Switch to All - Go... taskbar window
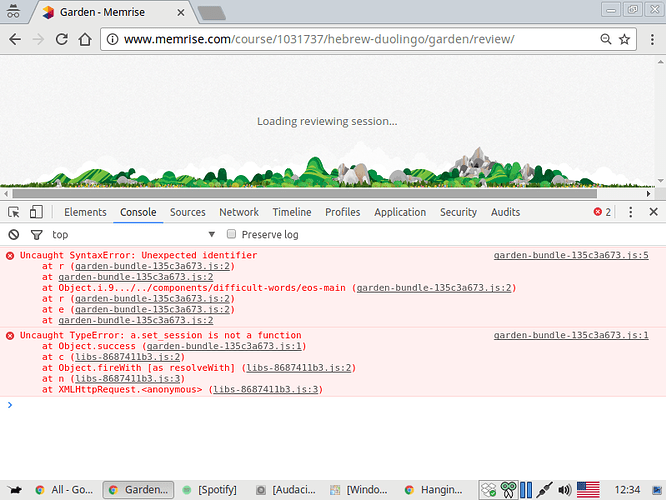 tap(65, 490)
